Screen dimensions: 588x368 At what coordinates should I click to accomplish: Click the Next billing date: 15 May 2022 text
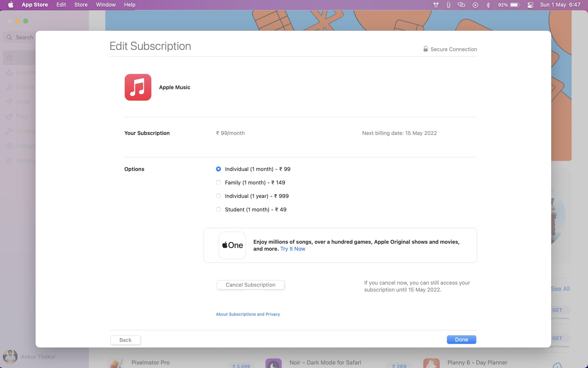[x=399, y=133]
